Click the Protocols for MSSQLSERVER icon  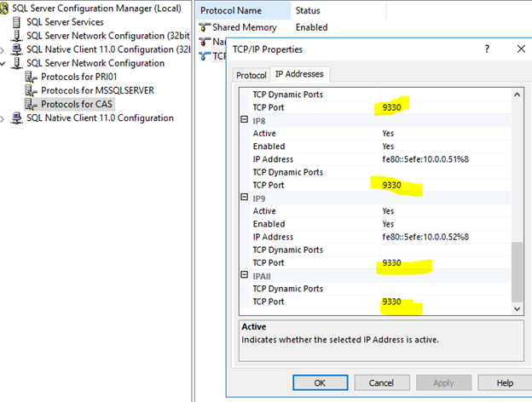click(x=31, y=90)
